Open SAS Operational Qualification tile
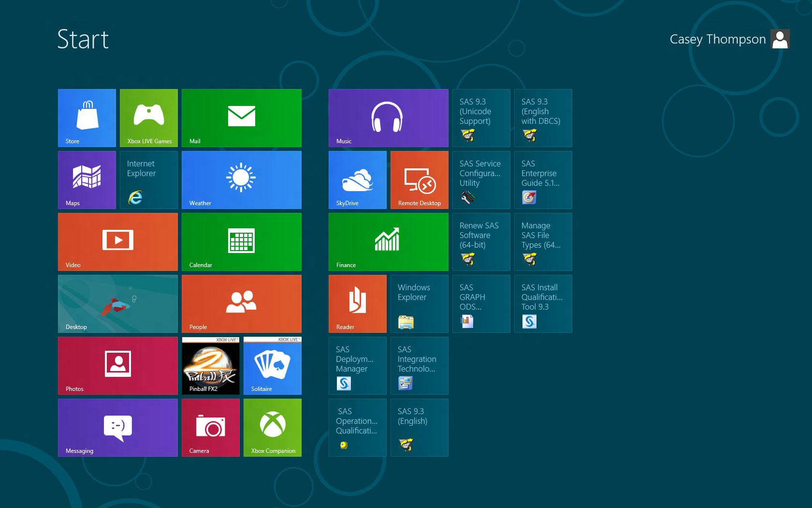 (x=358, y=428)
